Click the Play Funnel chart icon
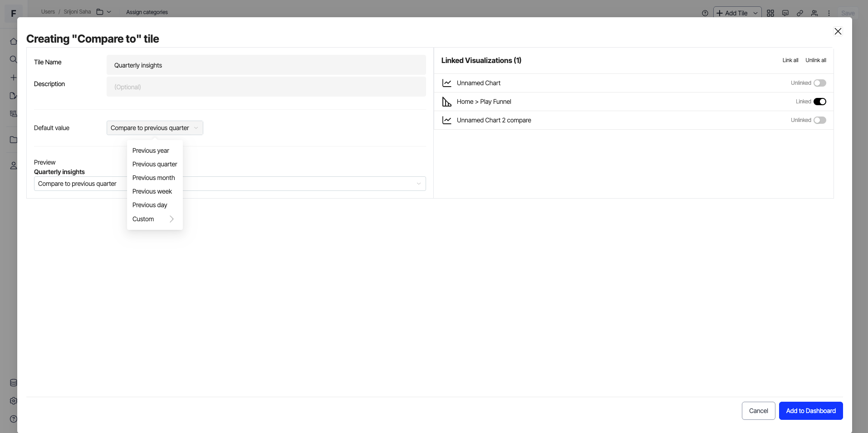The width and height of the screenshot is (868, 433). pos(446,102)
